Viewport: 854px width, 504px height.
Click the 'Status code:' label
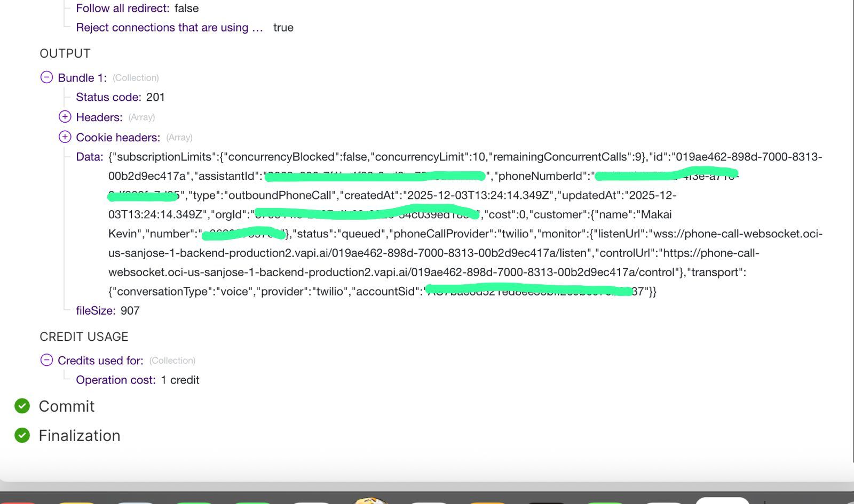tap(108, 97)
